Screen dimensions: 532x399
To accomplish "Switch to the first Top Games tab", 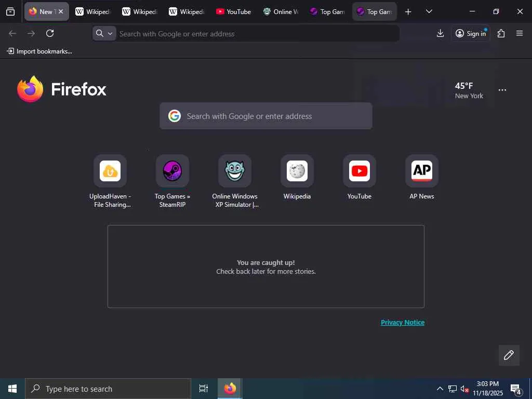I will click(327, 11).
